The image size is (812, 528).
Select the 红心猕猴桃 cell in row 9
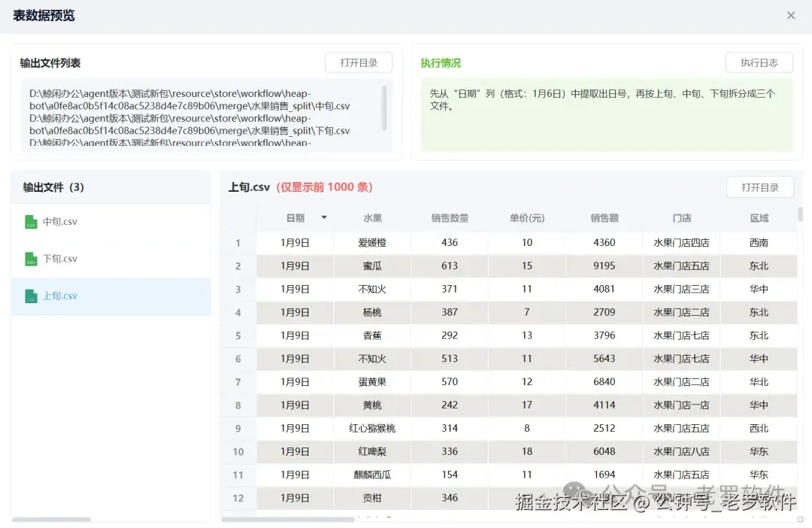[x=372, y=429]
